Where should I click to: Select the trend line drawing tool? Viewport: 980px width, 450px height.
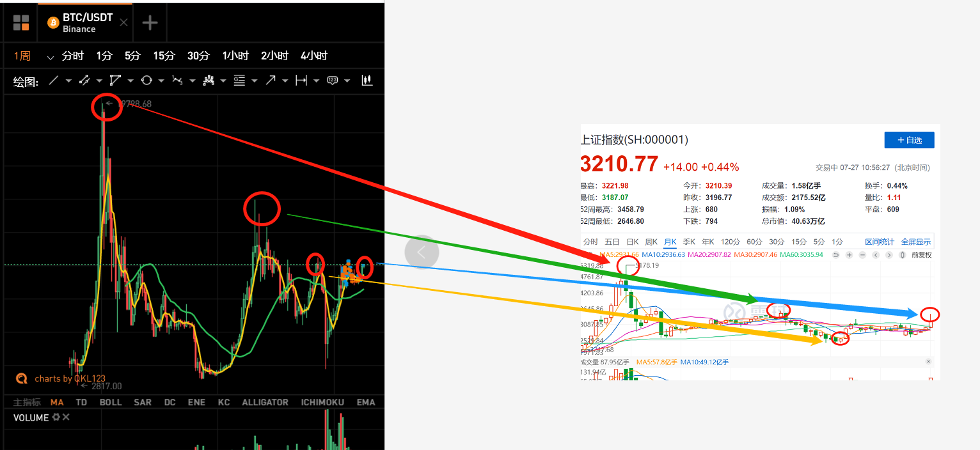coord(54,81)
